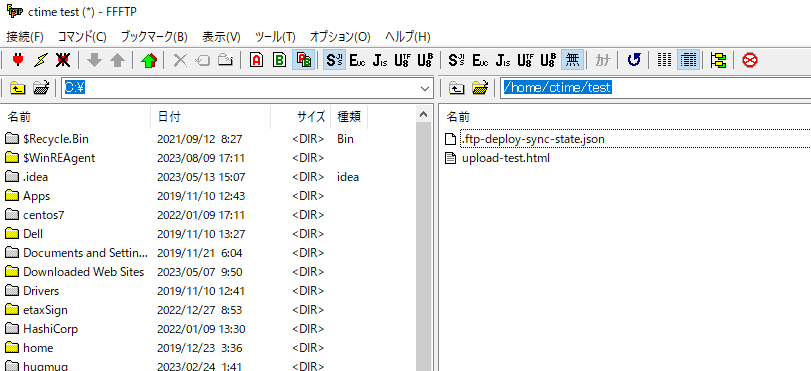Viewport: 811px width, 371px height.
Task: Click the Rename icon
Action: [x=202, y=61]
